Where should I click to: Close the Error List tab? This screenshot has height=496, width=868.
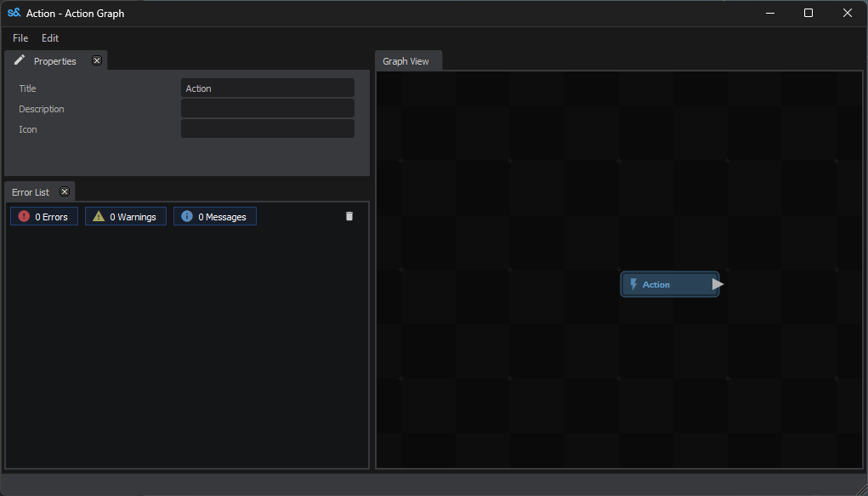pyautogui.click(x=64, y=191)
